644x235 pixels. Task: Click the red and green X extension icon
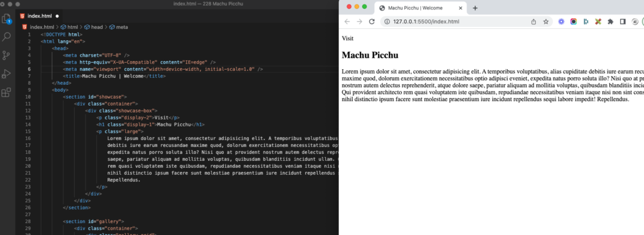(598, 22)
